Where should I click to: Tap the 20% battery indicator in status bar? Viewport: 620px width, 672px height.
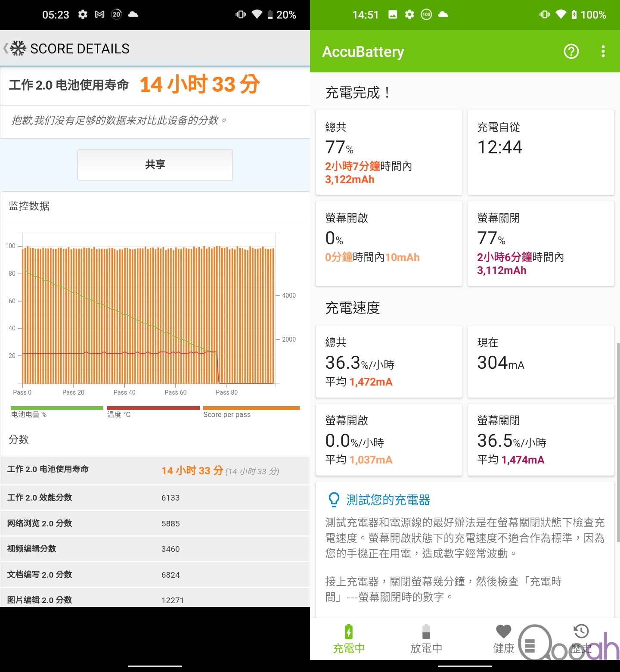point(282,15)
